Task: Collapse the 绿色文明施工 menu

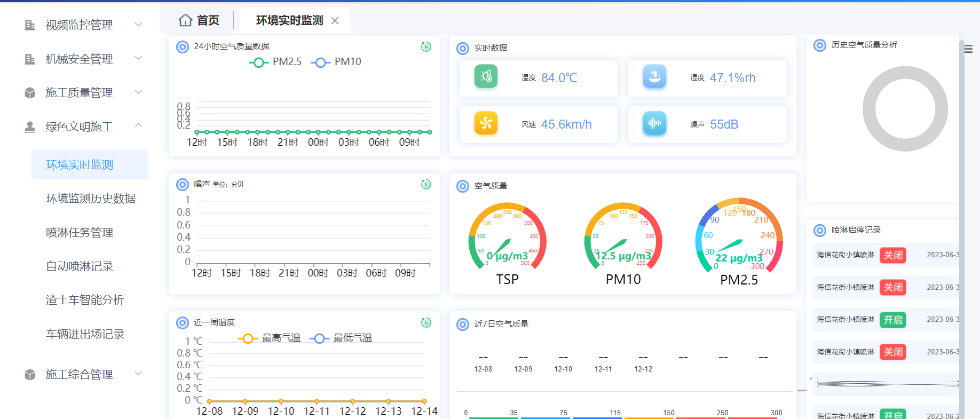Action: pos(79,127)
